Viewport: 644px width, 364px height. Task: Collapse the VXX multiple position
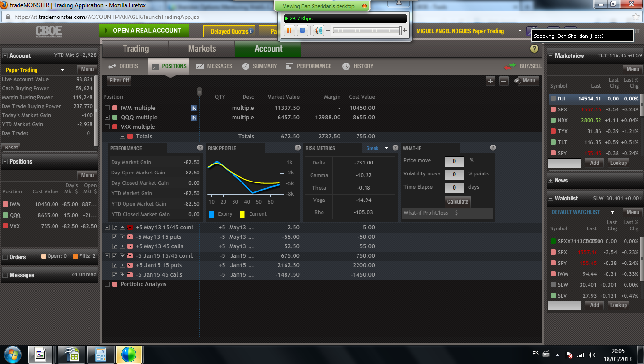coord(107,127)
